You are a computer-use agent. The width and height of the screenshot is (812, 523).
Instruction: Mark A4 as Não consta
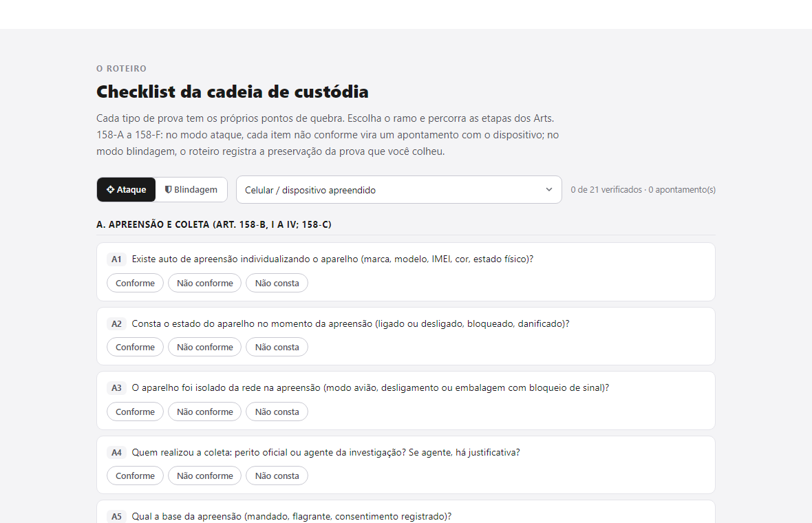[x=277, y=476]
